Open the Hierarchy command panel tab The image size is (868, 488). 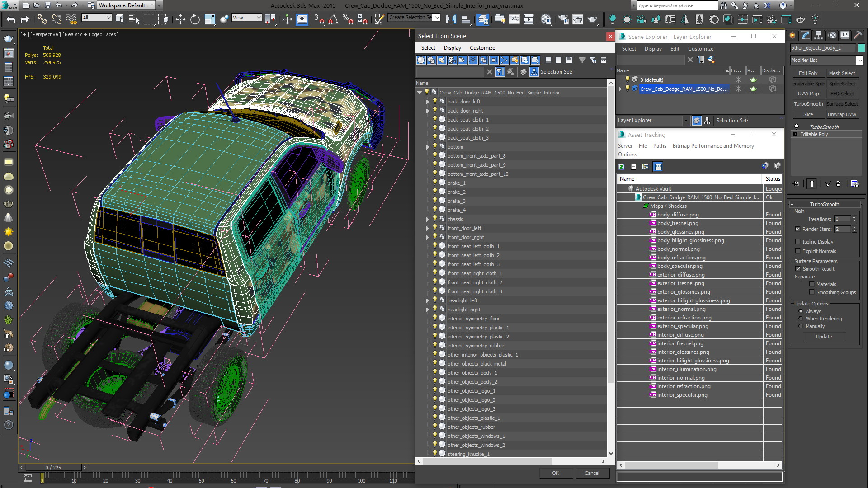819,35
